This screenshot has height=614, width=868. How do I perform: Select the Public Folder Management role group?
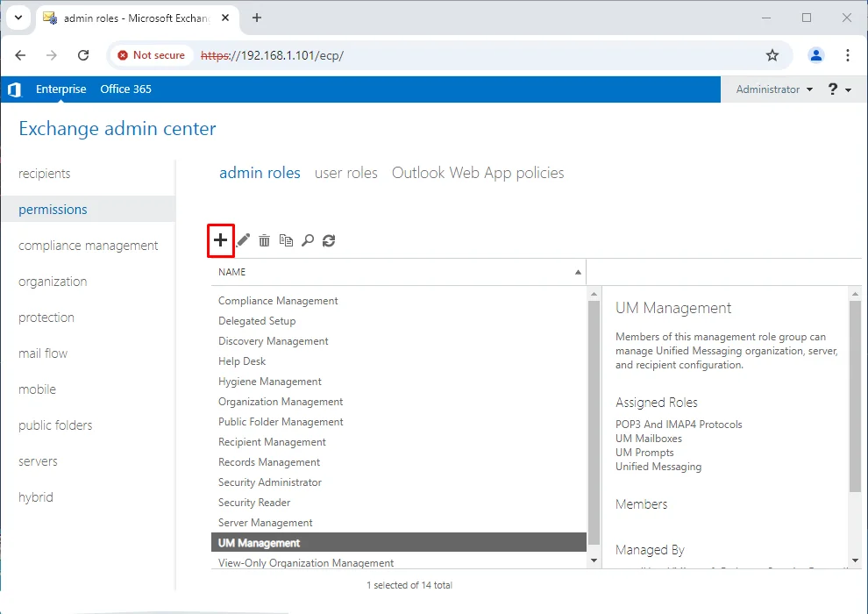399,422
